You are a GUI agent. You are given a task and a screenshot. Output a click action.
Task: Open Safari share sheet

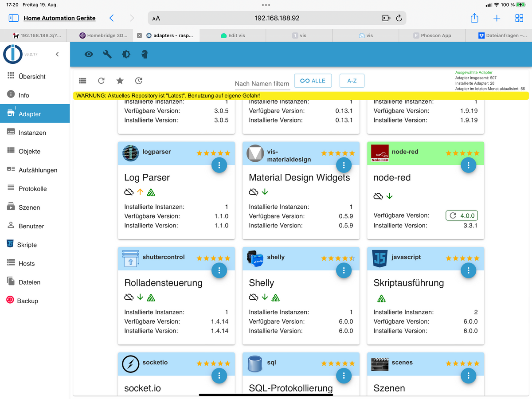point(474,18)
